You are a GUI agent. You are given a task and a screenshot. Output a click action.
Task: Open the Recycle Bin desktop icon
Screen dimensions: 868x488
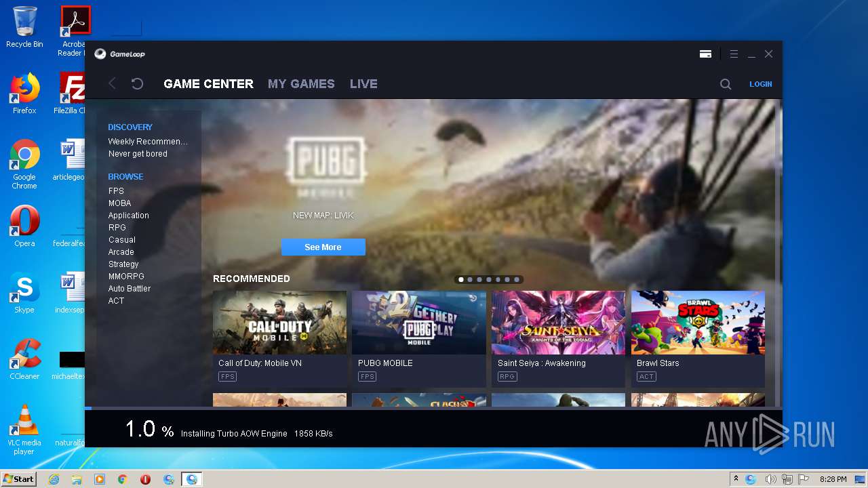[x=24, y=27]
